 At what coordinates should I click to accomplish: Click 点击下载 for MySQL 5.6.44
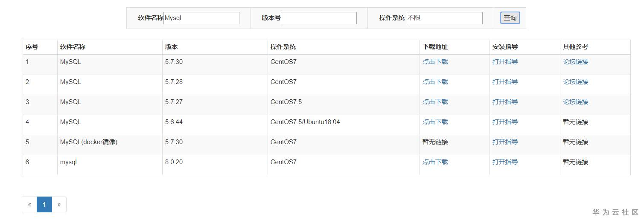tap(435, 122)
